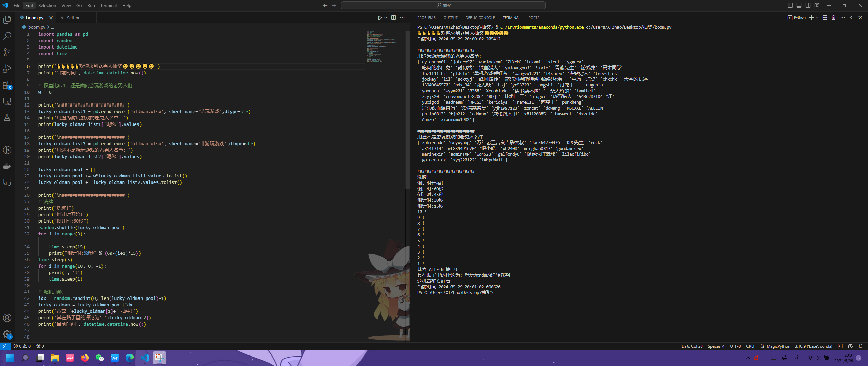Open the Docker view in the activity bar
The height and width of the screenshot is (366, 868).
[x=7, y=166]
